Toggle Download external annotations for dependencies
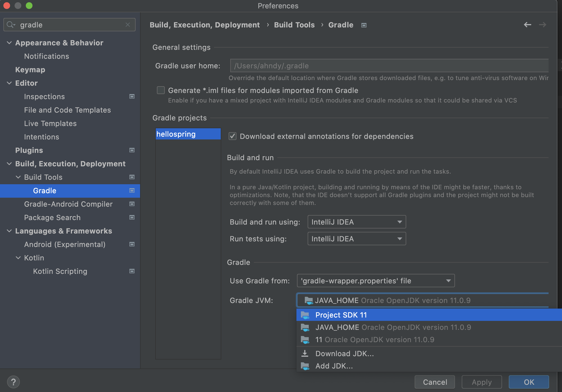 click(232, 136)
